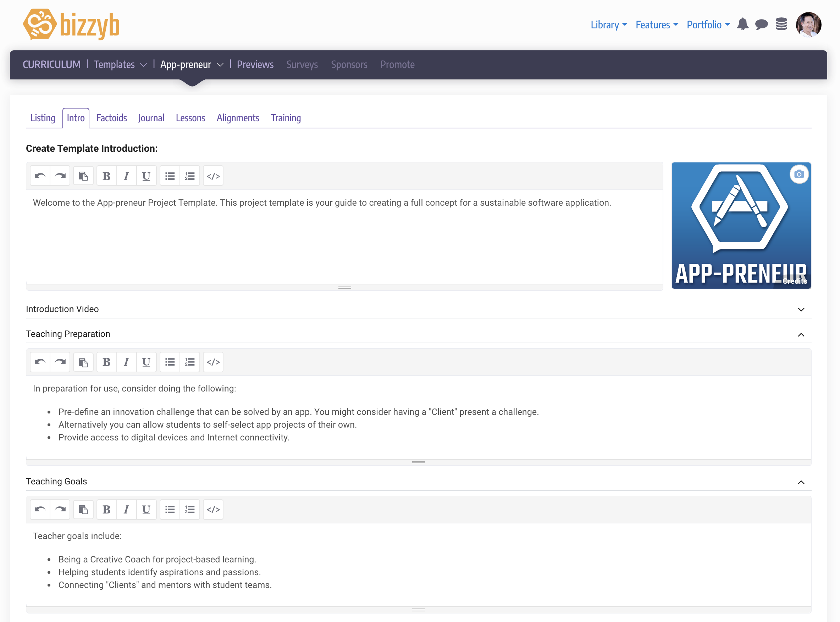Insert bulleted list in Teaching Goals editor
The height and width of the screenshot is (622, 840).
pyautogui.click(x=170, y=510)
